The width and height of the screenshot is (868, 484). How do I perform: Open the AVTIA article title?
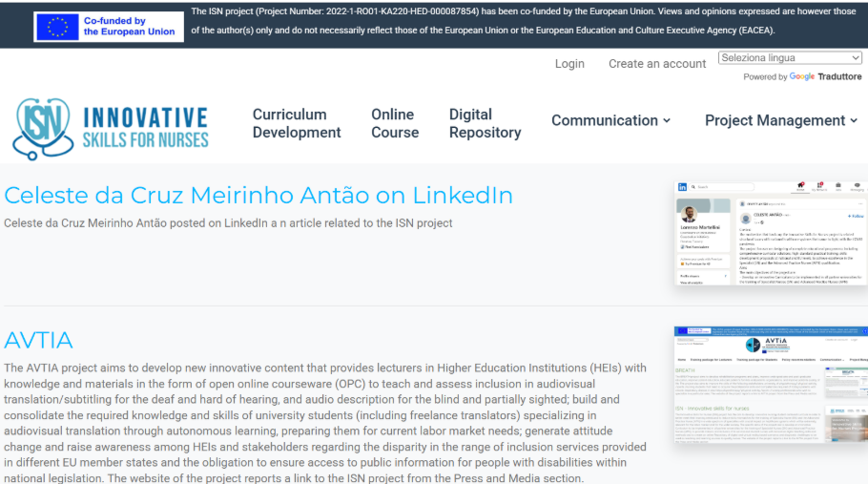click(38, 340)
